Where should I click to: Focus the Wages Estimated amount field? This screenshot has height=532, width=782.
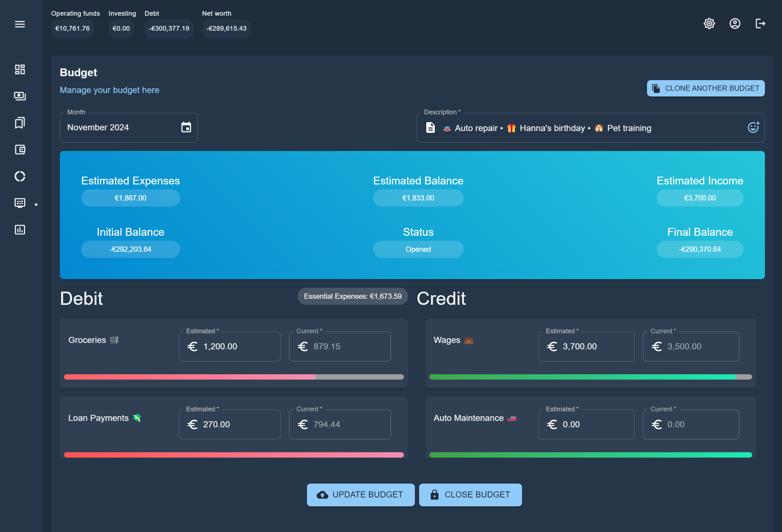[x=591, y=346]
